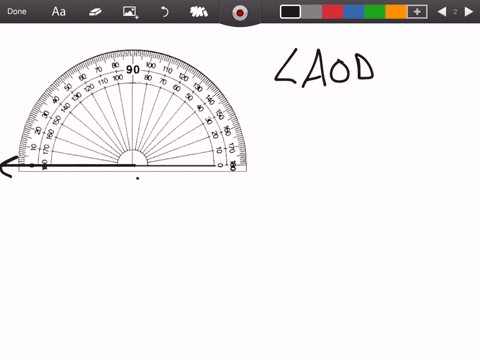The height and width of the screenshot is (360, 480).
Task: Tap the page number 2 indicator
Action: click(455, 12)
